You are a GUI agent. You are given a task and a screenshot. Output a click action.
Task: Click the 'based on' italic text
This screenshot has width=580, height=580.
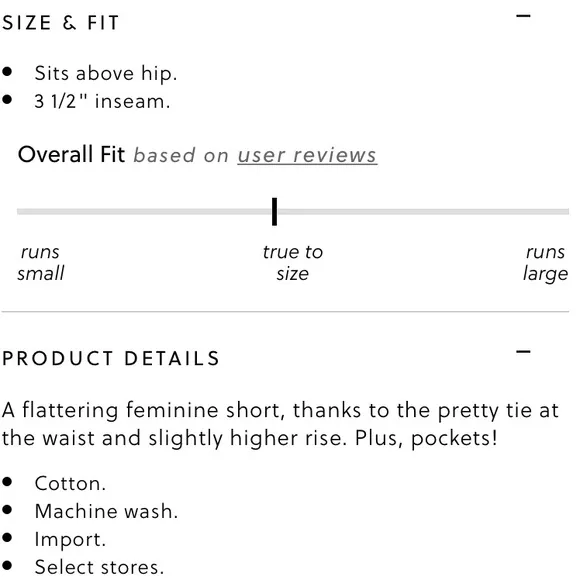(181, 155)
